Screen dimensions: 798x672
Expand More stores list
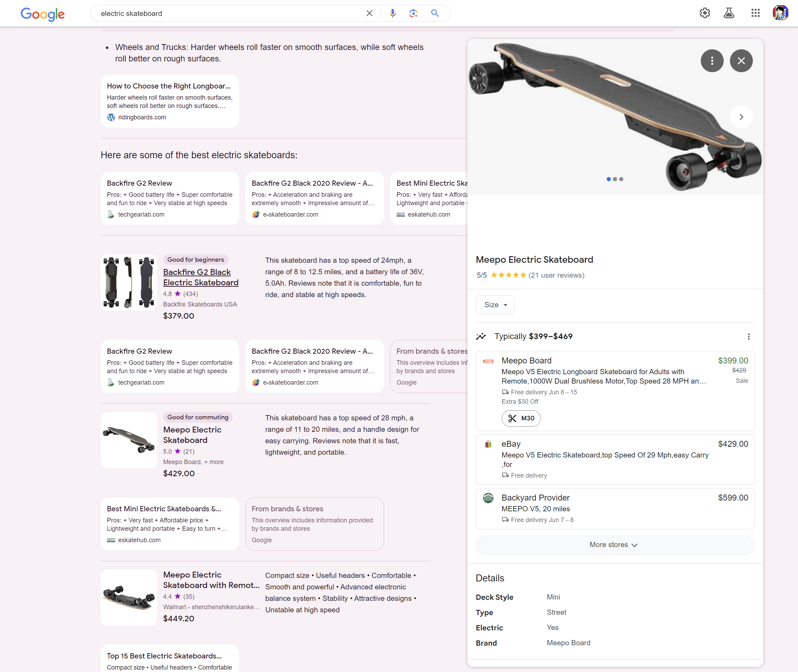point(614,545)
